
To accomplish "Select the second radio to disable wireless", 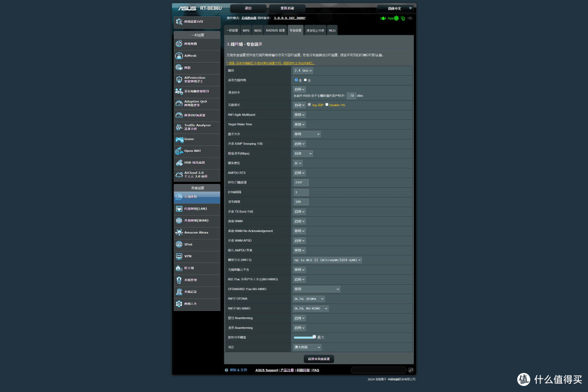I will tap(305, 80).
